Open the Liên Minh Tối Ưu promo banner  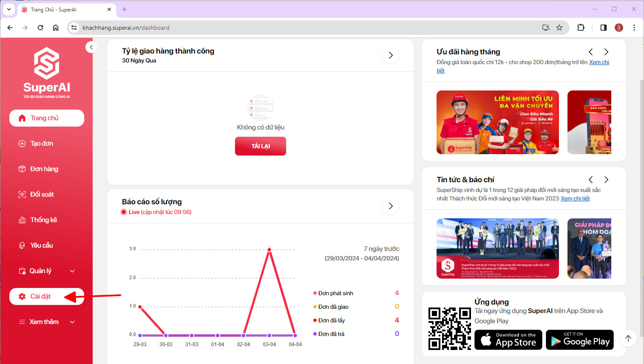pos(498,122)
